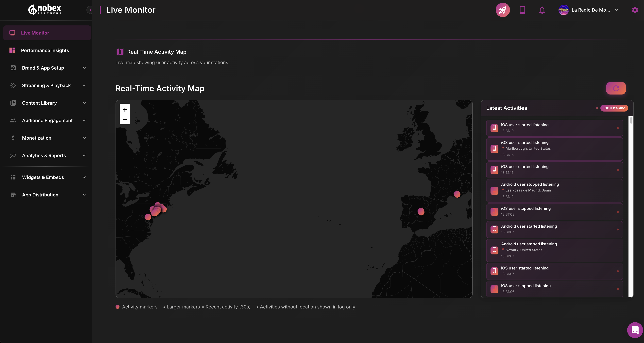This screenshot has width=644, height=343.
Task: Open the notifications bell
Action: click(542, 10)
